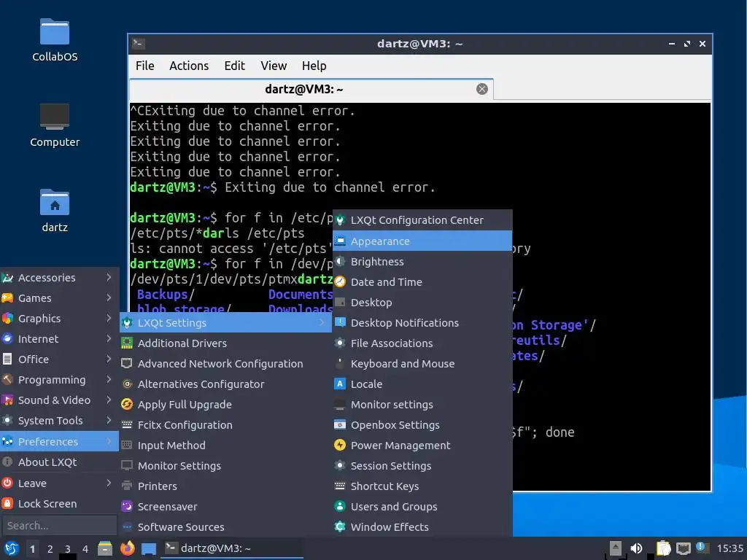This screenshot has height=560, width=747.
Task: Run Apply Full Upgrade
Action: pos(225,405)
